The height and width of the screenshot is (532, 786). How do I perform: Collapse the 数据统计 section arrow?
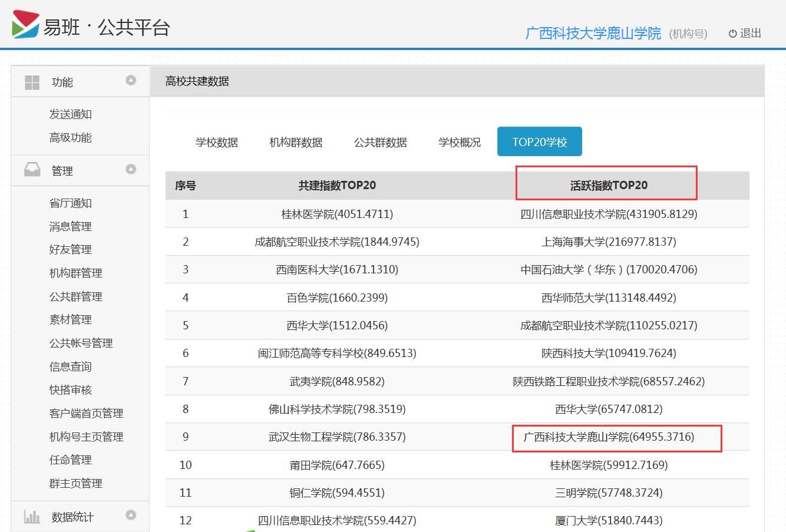[x=131, y=515]
